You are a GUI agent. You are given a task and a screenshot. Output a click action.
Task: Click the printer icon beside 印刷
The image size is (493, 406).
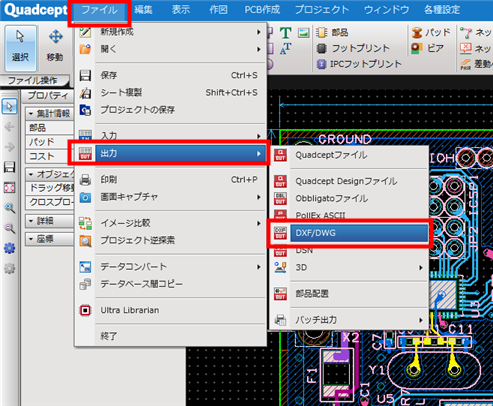[x=85, y=180]
